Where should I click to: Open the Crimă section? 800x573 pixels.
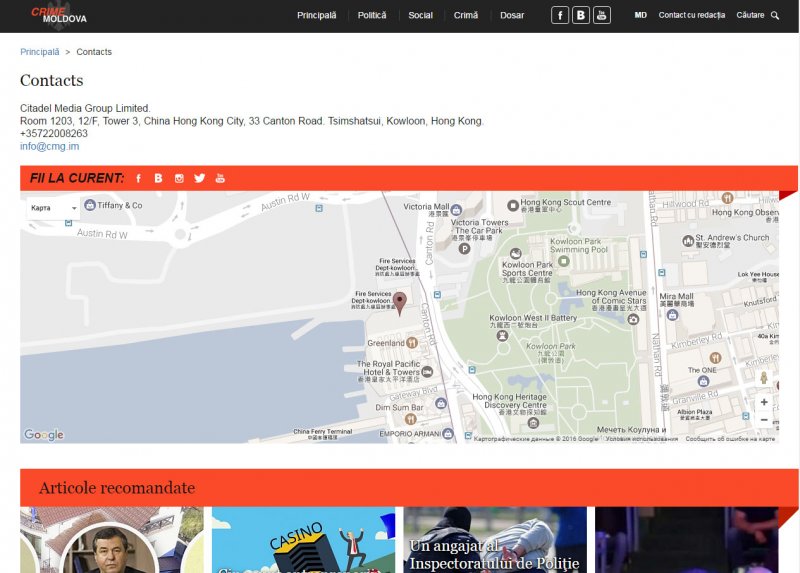(x=466, y=15)
